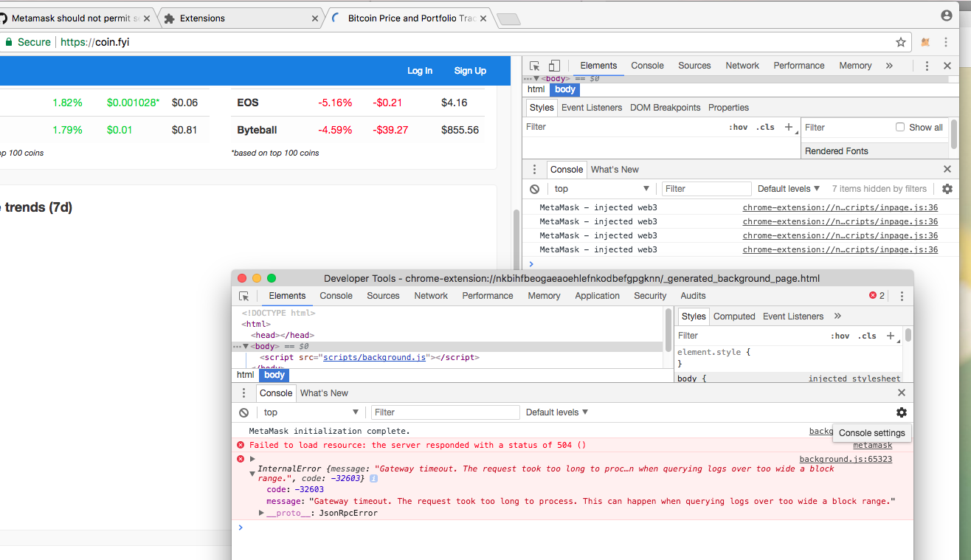Open Default levels dropdown in docked console
971x560 pixels.
point(789,189)
